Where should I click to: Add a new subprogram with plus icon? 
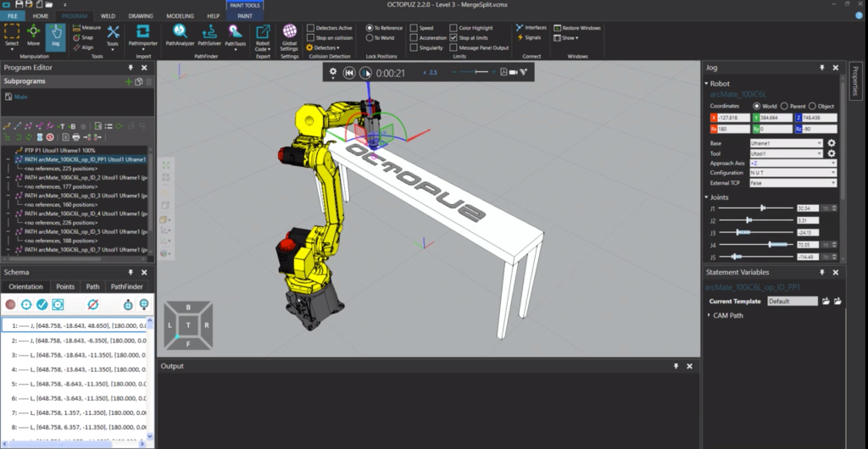point(128,81)
